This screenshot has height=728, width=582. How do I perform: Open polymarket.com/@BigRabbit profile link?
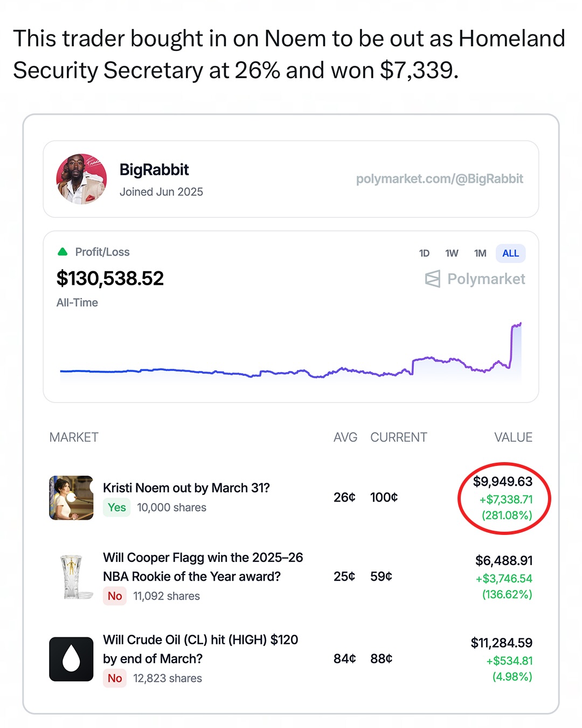(x=439, y=179)
